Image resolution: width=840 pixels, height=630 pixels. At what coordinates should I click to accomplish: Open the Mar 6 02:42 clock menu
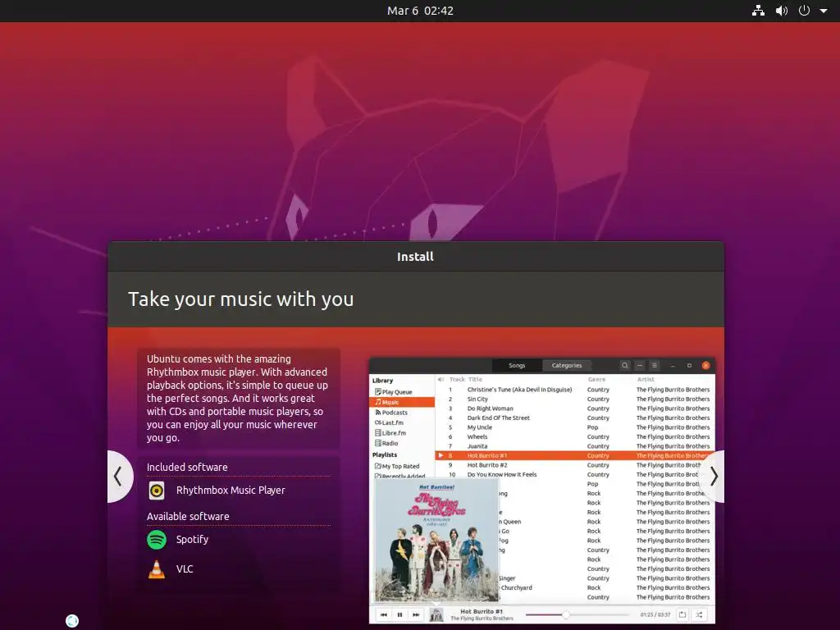pyautogui.click(x=420, y=11)
